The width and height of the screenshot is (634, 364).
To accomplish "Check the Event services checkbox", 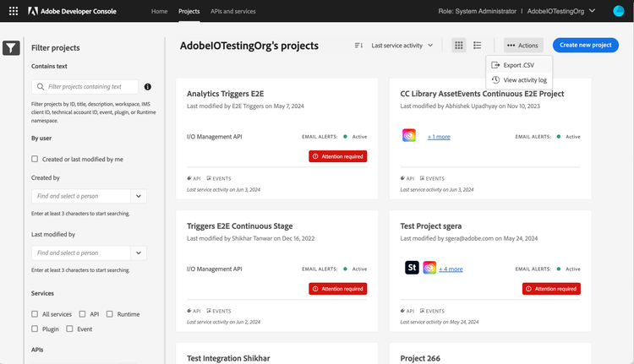I will coord(69,329).
